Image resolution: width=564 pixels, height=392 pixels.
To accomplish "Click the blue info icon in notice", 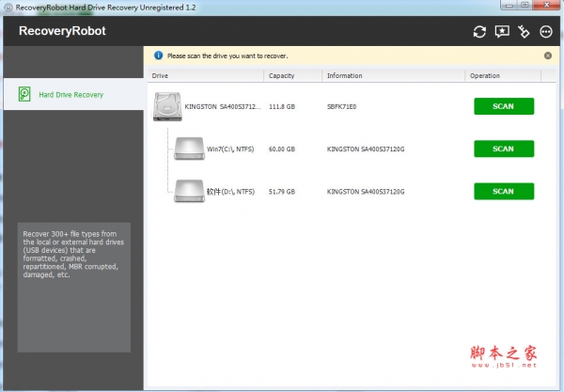I will coord(157,55).
